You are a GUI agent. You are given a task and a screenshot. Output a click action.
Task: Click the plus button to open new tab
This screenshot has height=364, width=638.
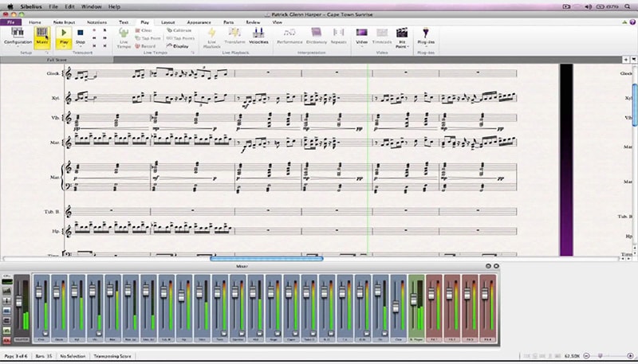626,60
